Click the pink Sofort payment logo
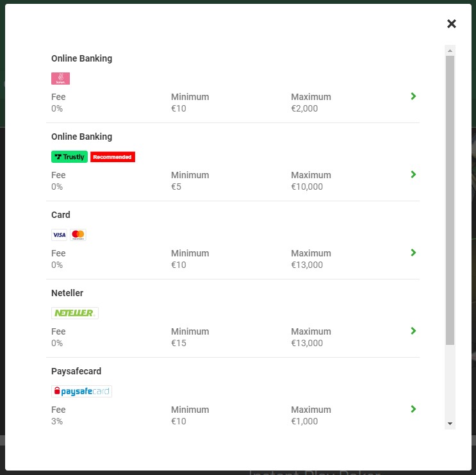The image size is (476, 475). (60, 79)
